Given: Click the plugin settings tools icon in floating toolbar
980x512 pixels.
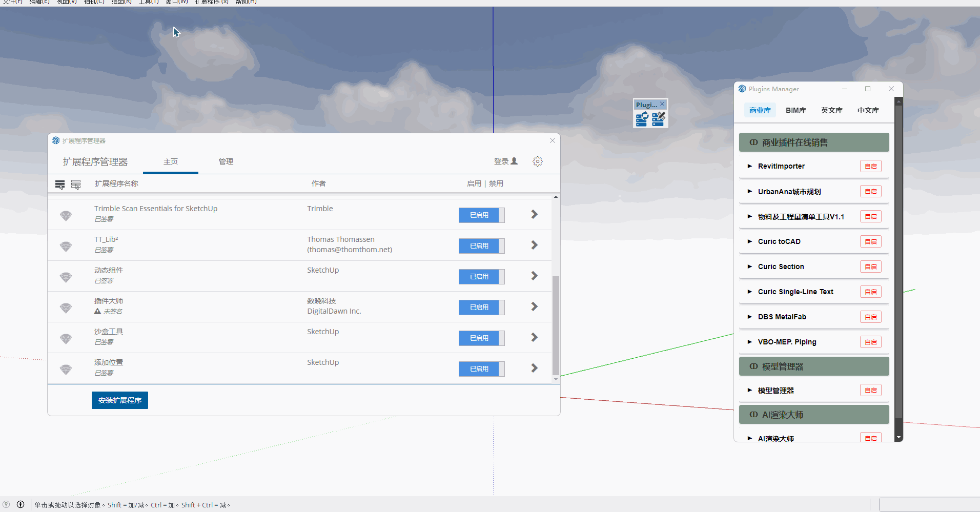Looking at the screenshot, I should coord(659,119).
